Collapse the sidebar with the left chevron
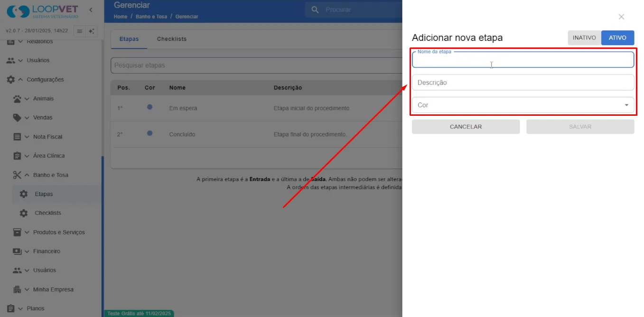Screen dimensions: 644x317 91,10
